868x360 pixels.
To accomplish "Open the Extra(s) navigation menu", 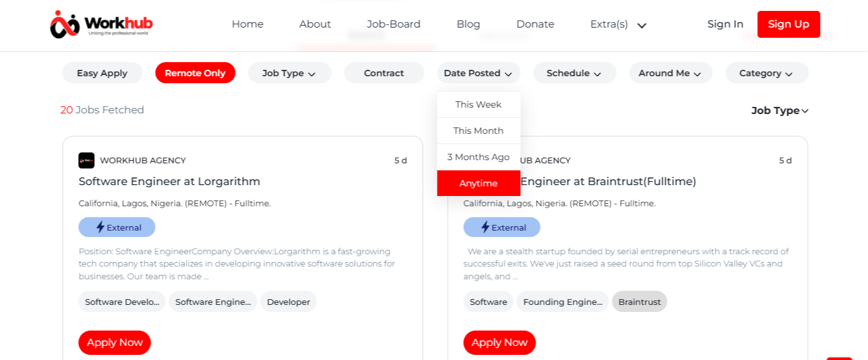I will 619,24.
